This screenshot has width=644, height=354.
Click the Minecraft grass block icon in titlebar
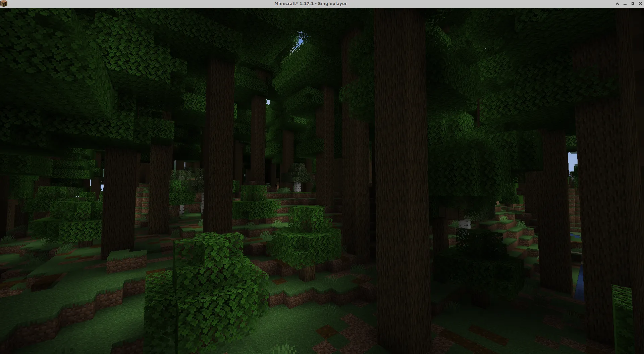pyautogui.click(x=4, y=3)
